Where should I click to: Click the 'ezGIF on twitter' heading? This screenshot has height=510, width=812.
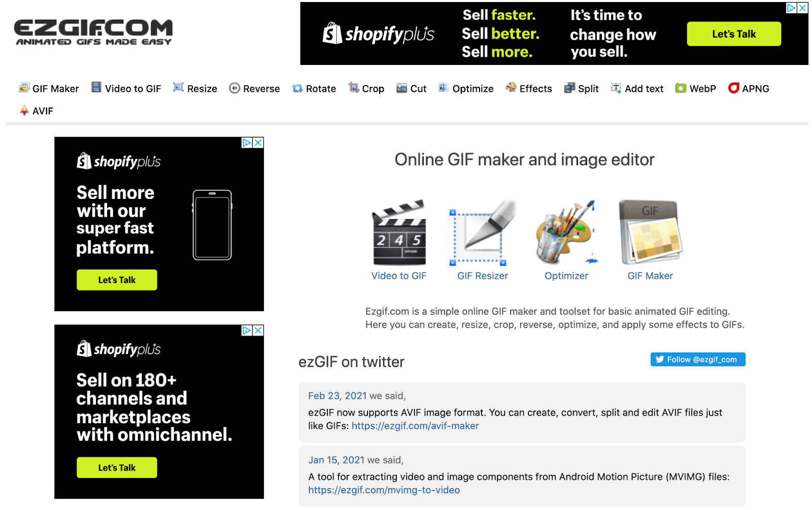[x=351, y=362]
